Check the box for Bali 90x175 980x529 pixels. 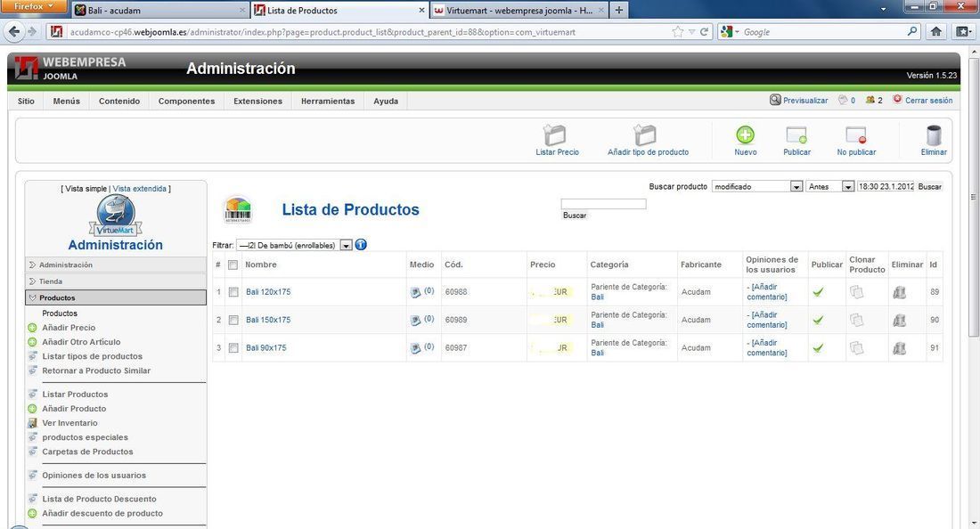233,348
